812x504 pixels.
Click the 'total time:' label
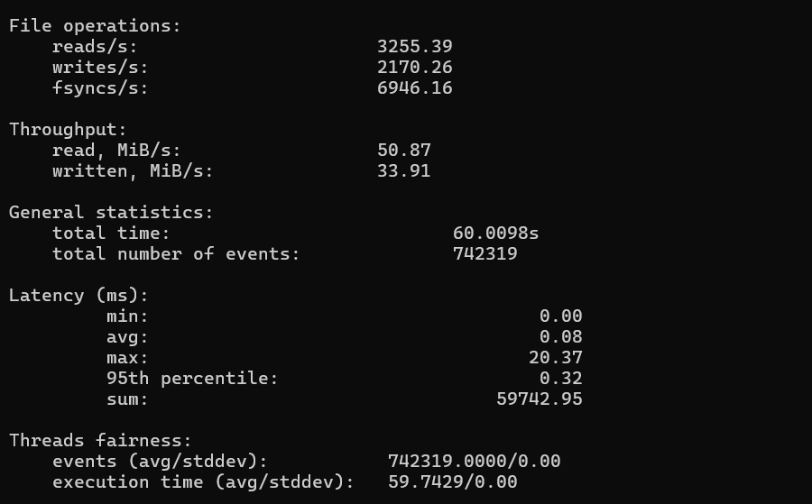[x=111, y=234]
